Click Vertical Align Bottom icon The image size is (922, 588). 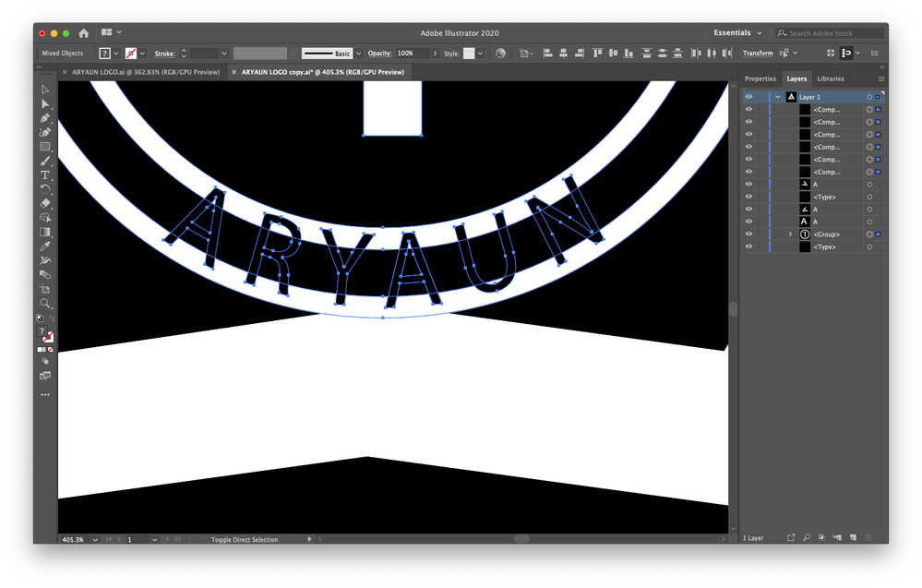629,53
